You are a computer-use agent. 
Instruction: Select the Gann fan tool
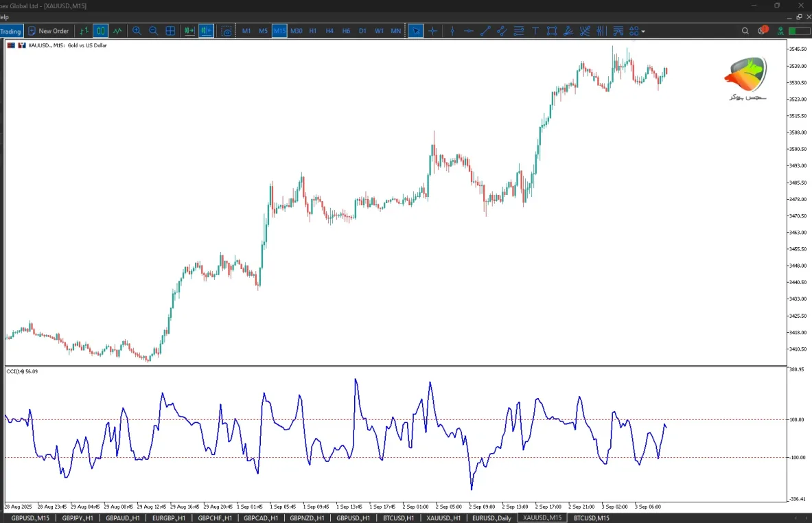pos(585,31)
